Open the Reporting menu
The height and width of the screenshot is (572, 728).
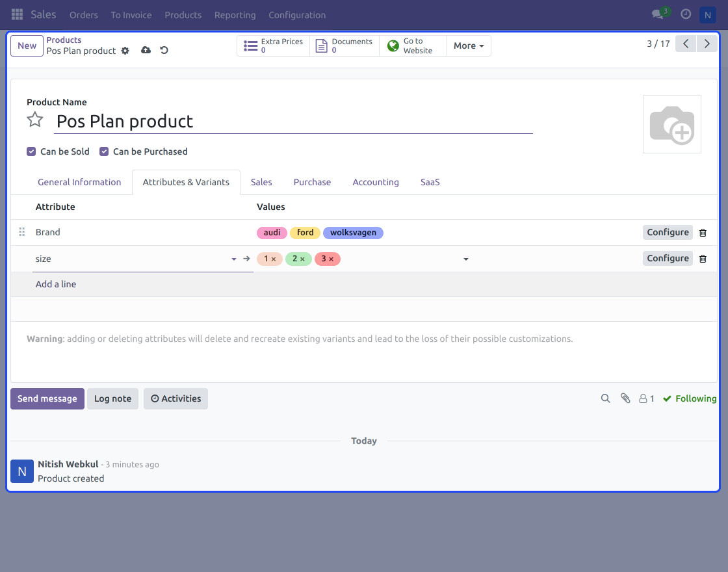(x=235, y=15)
